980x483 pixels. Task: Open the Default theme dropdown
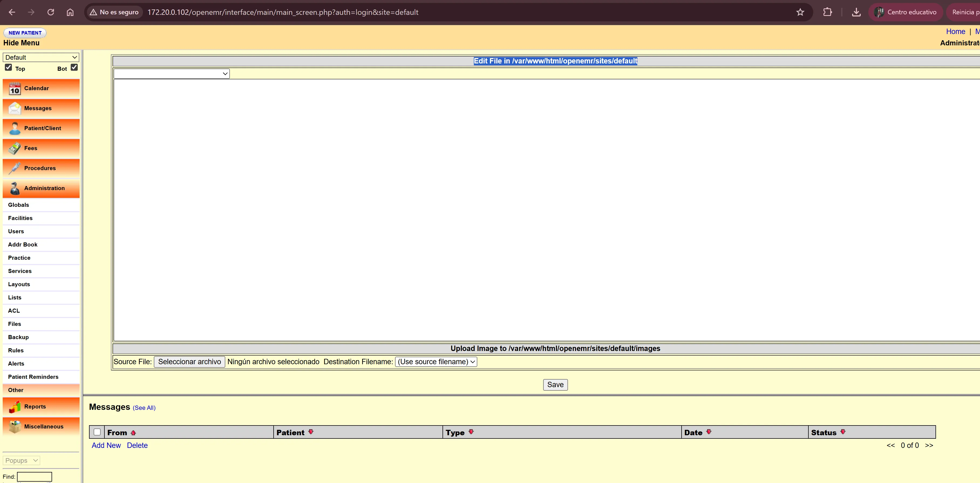pyautogui.click(x=41, y=58)
